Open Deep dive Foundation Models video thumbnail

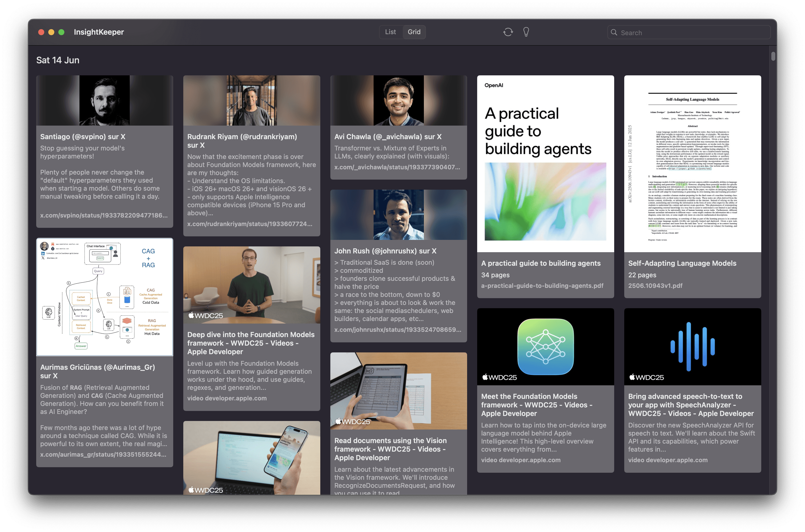(x=252, y=285)
